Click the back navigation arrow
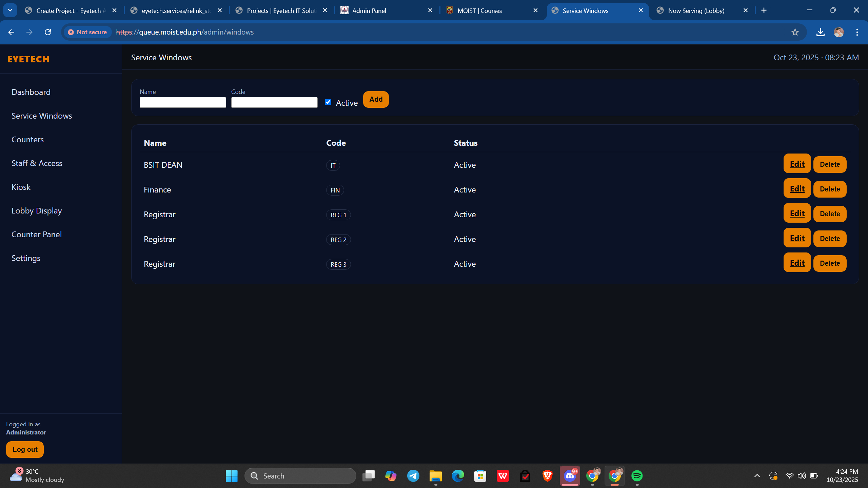The image size is (868, 488). click(11, 32)
